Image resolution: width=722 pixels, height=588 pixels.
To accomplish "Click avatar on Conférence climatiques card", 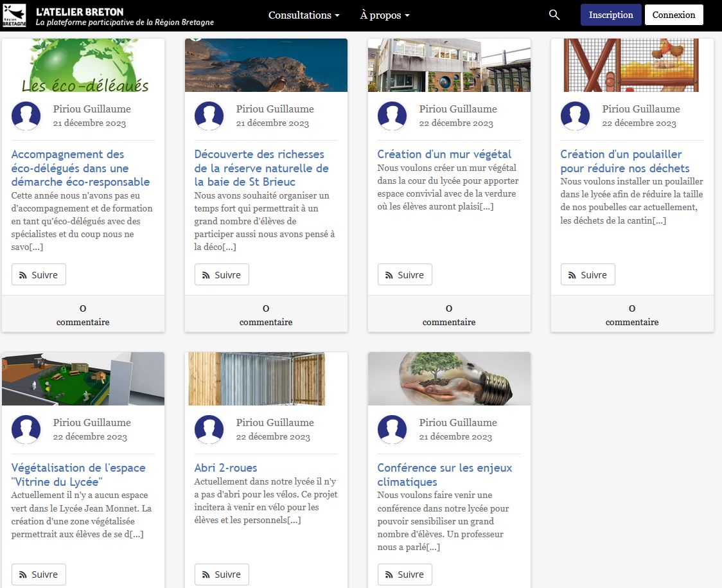I will click(x=392, y=429).
